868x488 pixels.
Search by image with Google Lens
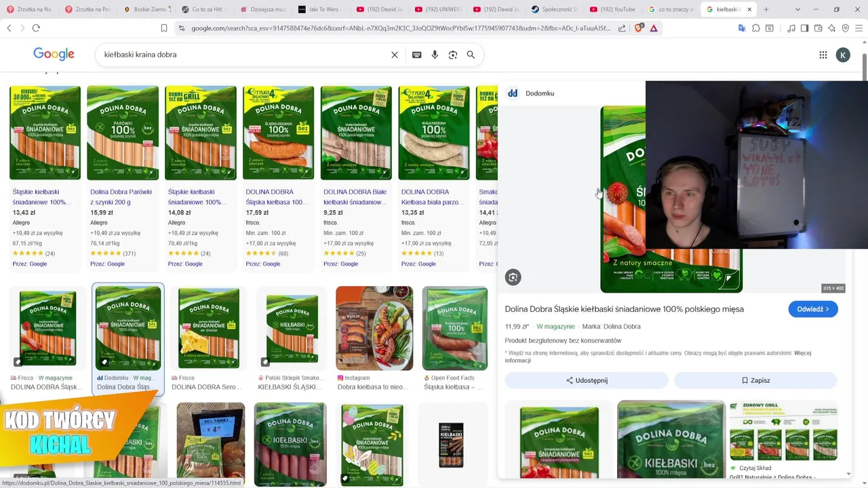[453, 55]
